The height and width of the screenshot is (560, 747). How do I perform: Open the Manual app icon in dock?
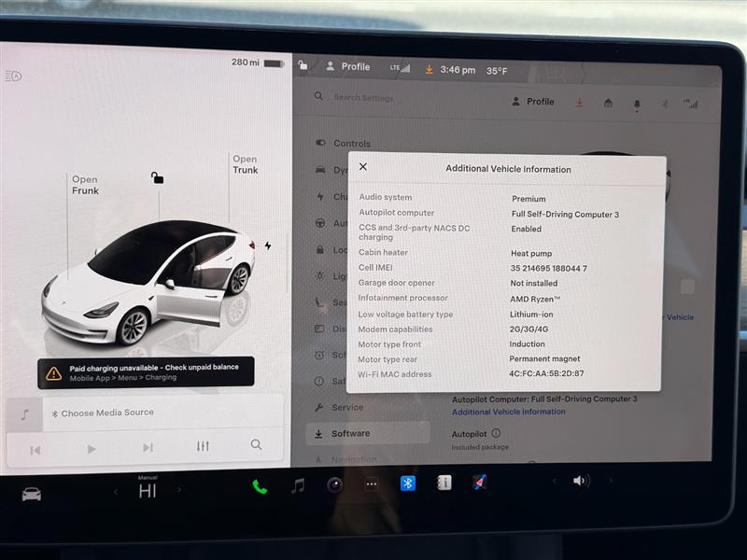click(x=444, y=483)
